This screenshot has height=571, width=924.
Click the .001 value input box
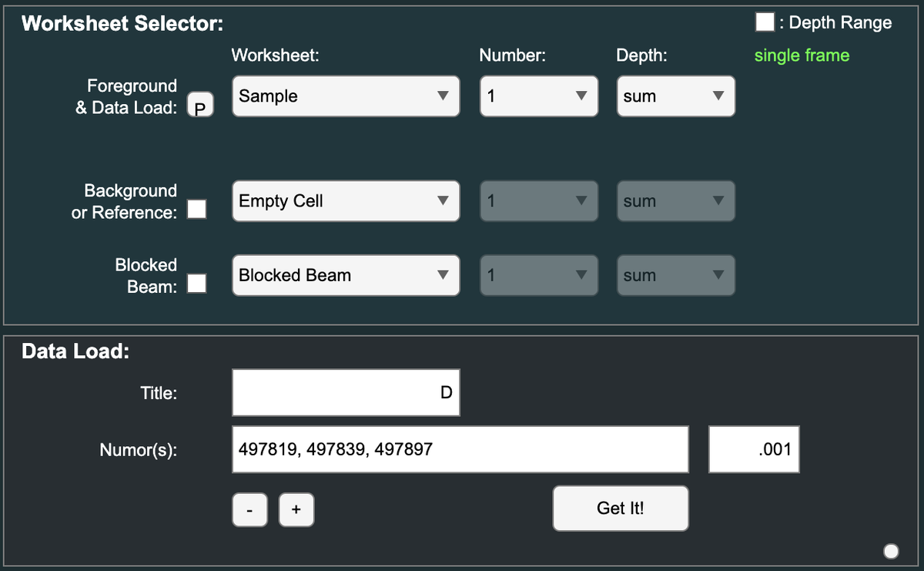(754, 449)
